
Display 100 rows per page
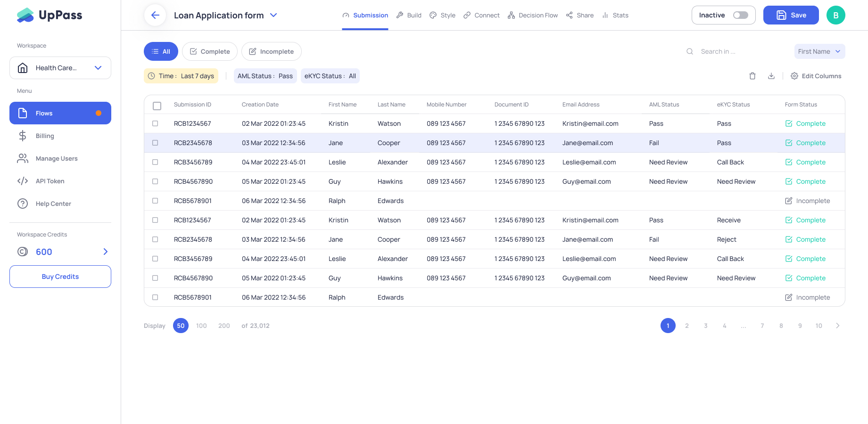(x=201, y=326)
